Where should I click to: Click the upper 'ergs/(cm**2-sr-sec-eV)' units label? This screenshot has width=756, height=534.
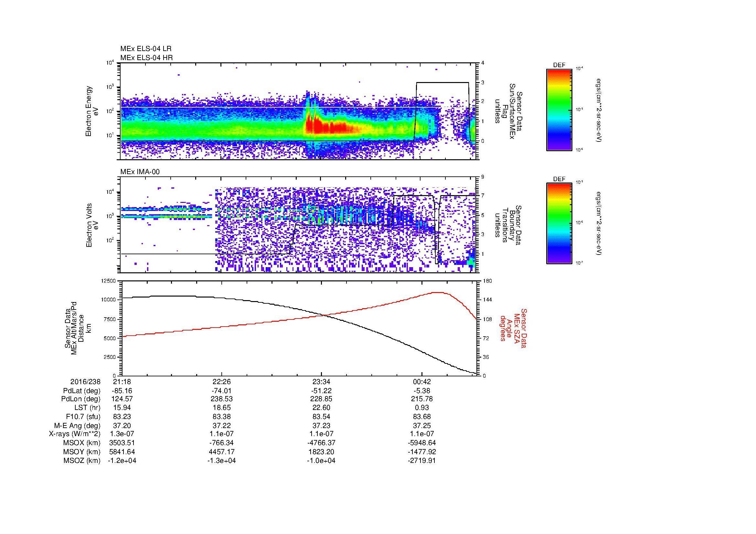pyautogui.click(x=599, y=110)
